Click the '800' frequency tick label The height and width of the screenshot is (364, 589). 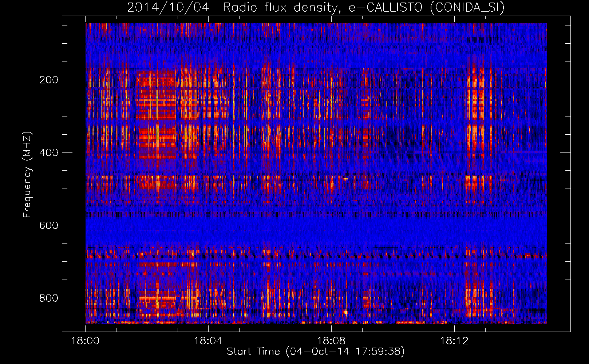(x=49, y=298)
